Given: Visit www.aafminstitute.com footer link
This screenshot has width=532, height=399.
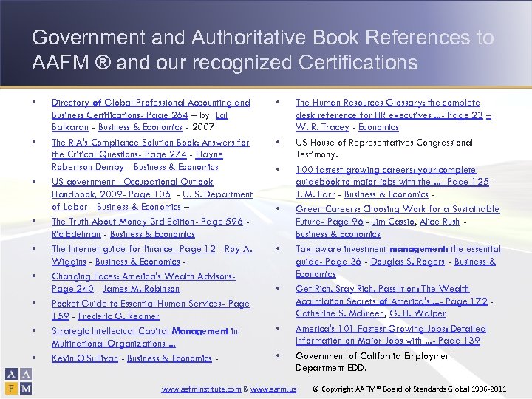Looking at the screenshot, I should click(x=201, y=389).
